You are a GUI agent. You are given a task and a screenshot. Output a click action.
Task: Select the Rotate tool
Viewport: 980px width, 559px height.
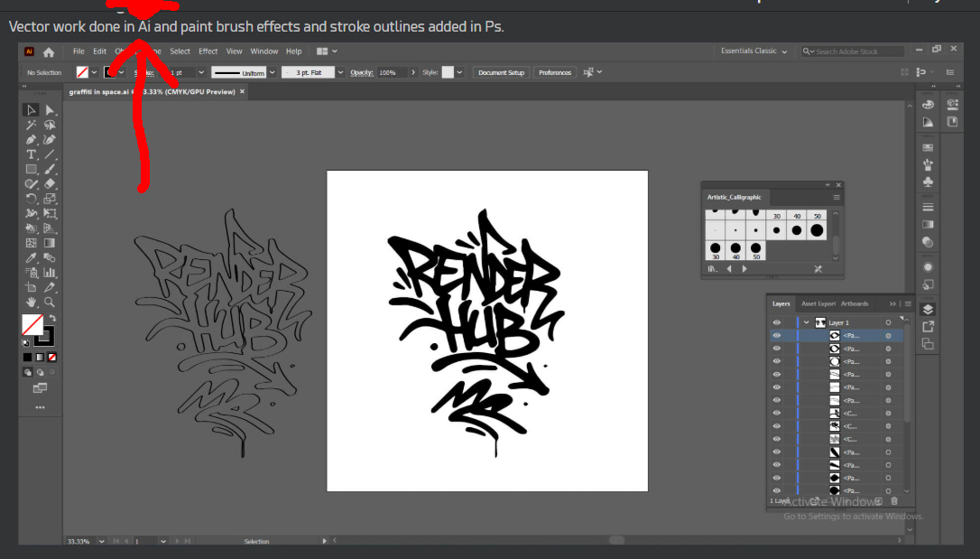point(31,199)
